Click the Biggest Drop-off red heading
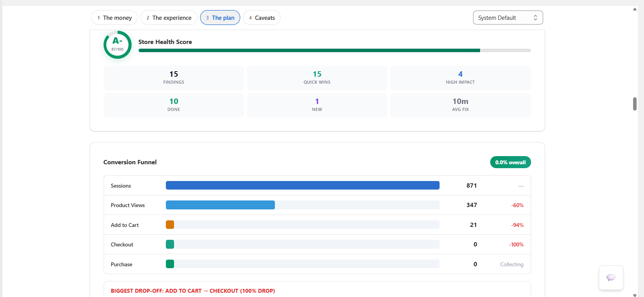The height and width of the screenshot is (297, 644). click(x=193, y=291)
